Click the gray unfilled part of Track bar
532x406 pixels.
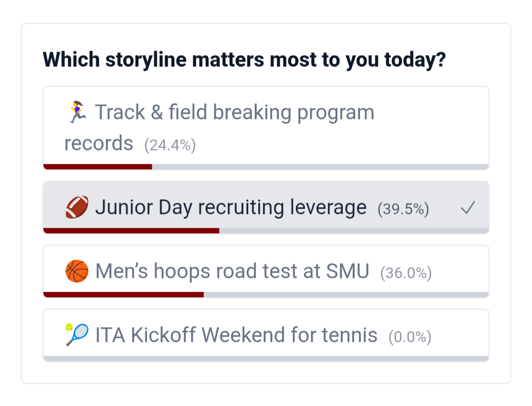point(320,166)
